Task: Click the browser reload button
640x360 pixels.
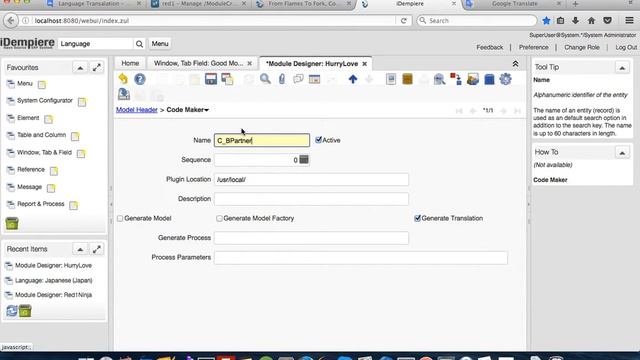Action: click(x=404, y=20)
